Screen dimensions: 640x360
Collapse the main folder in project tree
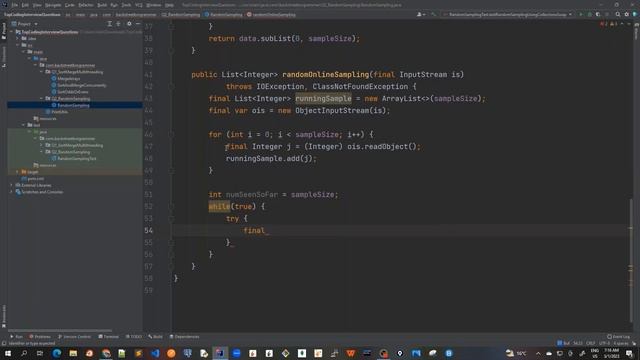[24, 52]
